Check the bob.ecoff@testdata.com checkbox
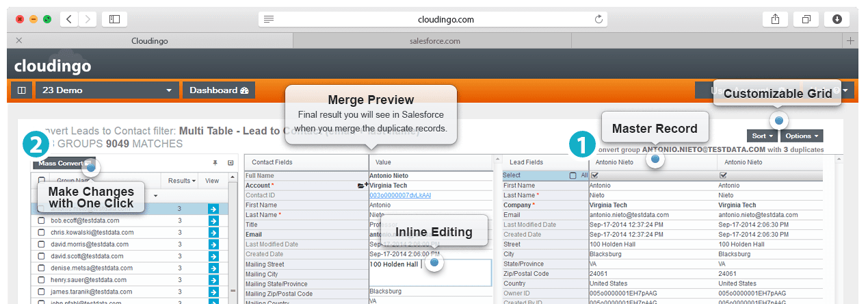This screenshot has width=868, height=304. pyautogui.click(x=41, y=220)
